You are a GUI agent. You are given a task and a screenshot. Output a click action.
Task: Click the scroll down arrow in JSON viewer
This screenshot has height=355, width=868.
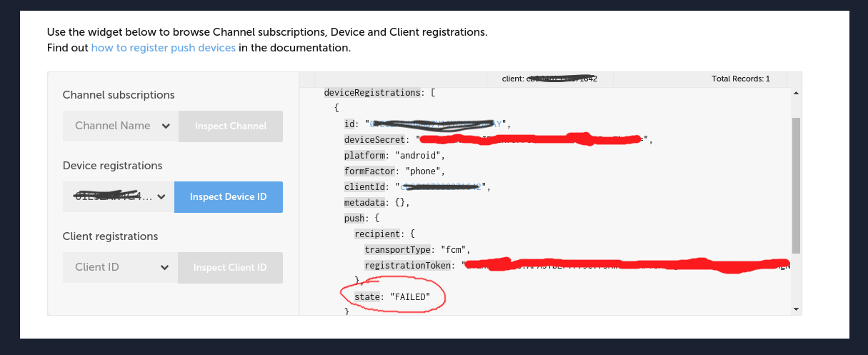(796, 309)
